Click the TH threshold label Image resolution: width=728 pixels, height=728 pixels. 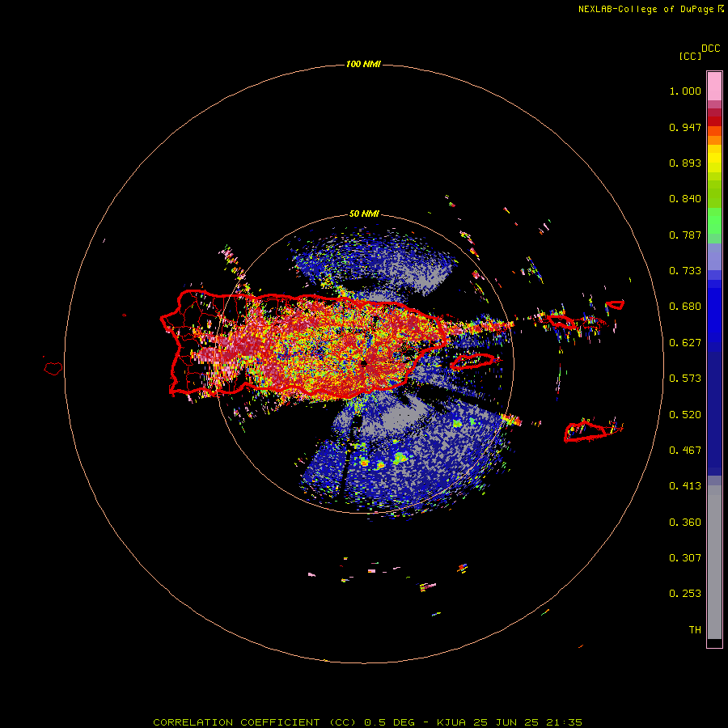695,630
